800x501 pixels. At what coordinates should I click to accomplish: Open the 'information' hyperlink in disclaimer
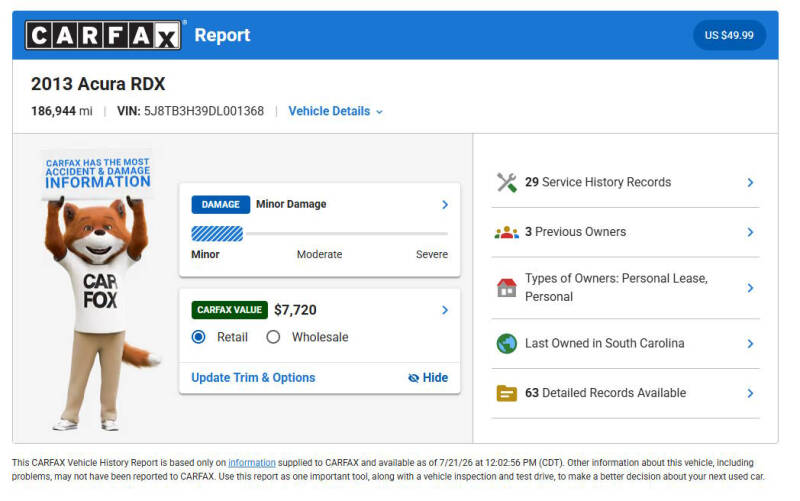point(252,463)
